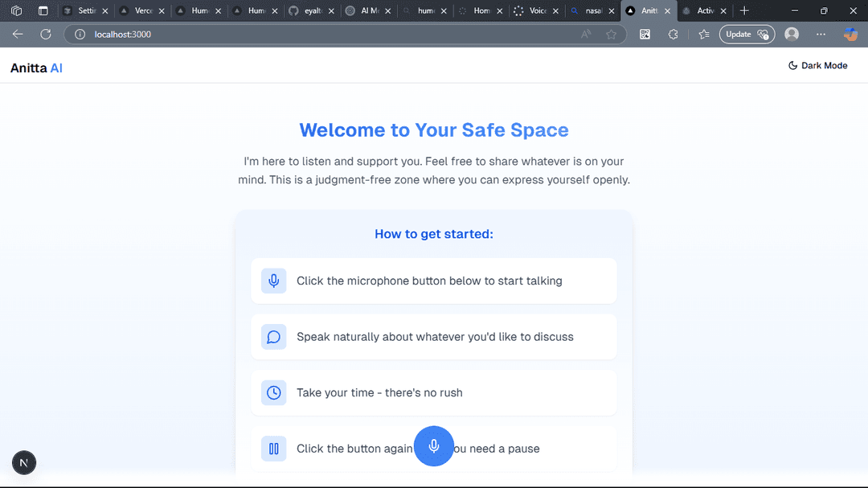Toggle Dark Mode in the header
The width and height of the screenshot is (868, 488).
(817, 66)
